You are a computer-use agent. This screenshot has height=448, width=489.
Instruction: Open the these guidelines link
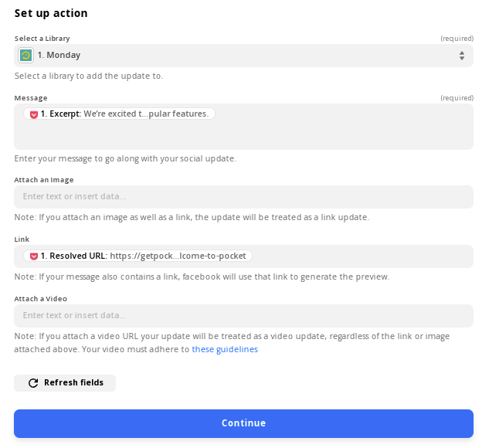225,349
